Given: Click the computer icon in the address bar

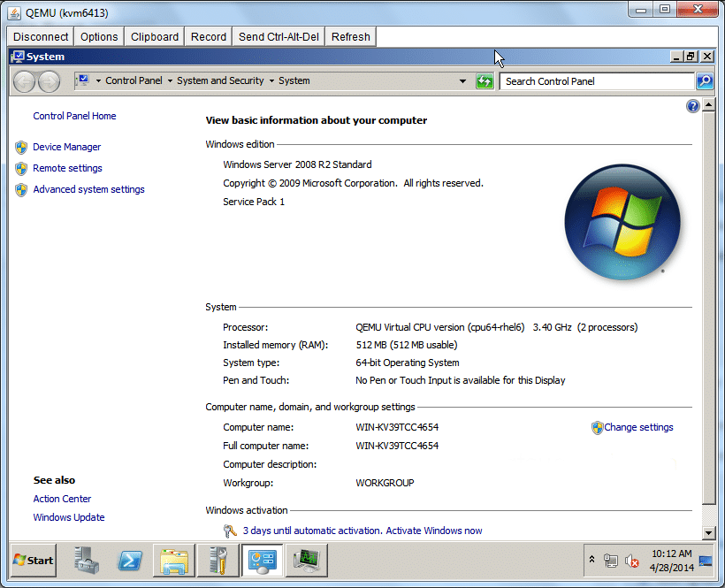Looking at the screenshot, I should 83,80.
